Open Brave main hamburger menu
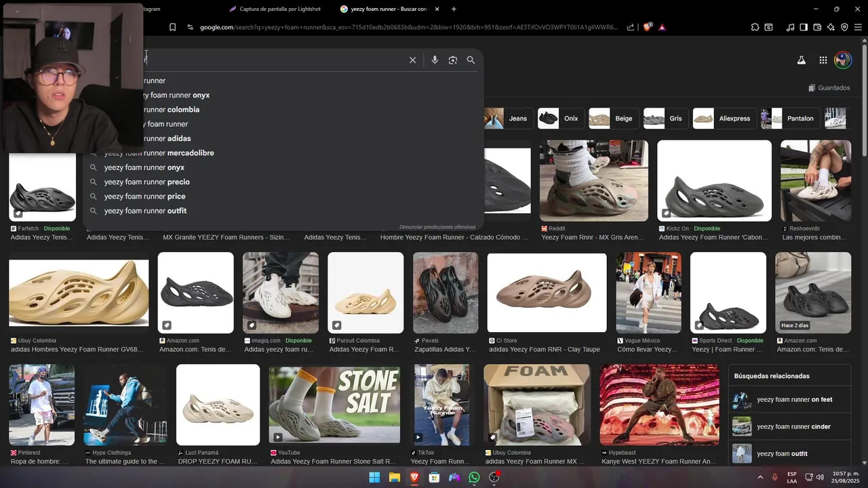 click(x=858, y=27)
